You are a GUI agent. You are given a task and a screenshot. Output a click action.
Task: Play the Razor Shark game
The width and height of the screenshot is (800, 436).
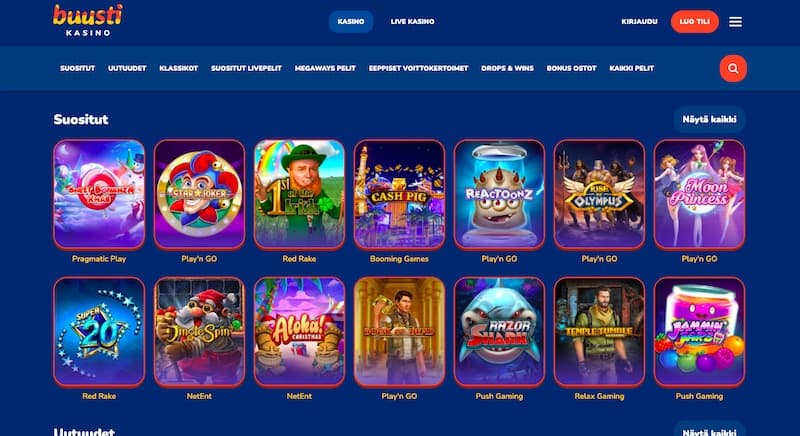[x=499, y=332]
